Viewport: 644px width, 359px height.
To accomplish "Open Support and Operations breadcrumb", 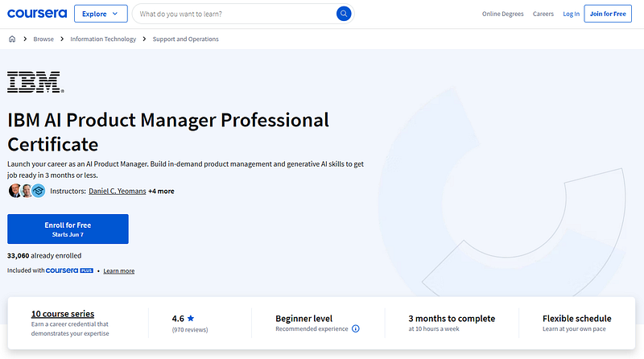I will [x=186, y=39].
